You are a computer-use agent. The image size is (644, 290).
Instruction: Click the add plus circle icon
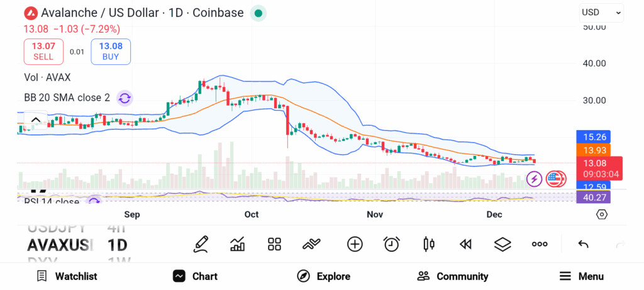click(x=355, y=244)
